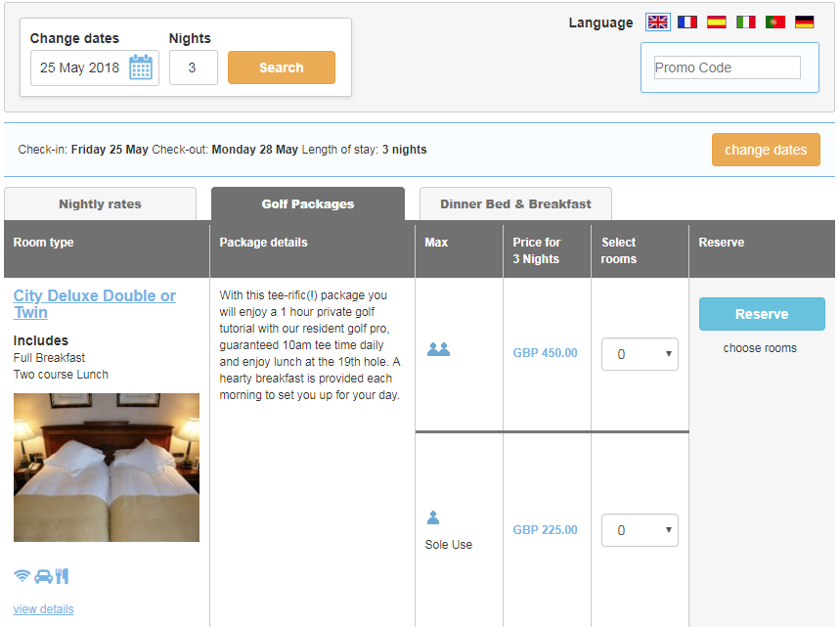Select the English UK flag language
The height and width of the screenshot is (627, 840).
(x=658, y=22)
